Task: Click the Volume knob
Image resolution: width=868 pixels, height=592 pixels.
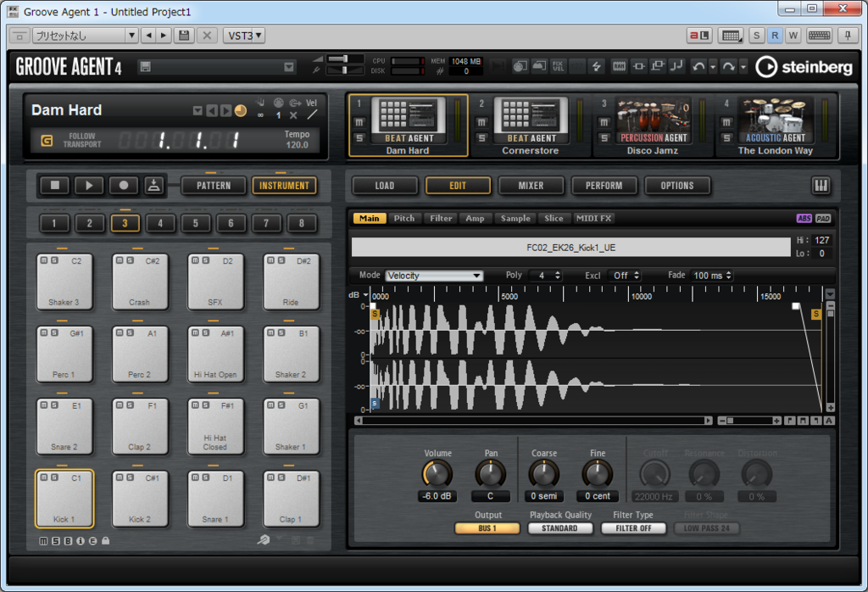Action: pyautogui.click(x=437, y=474)
